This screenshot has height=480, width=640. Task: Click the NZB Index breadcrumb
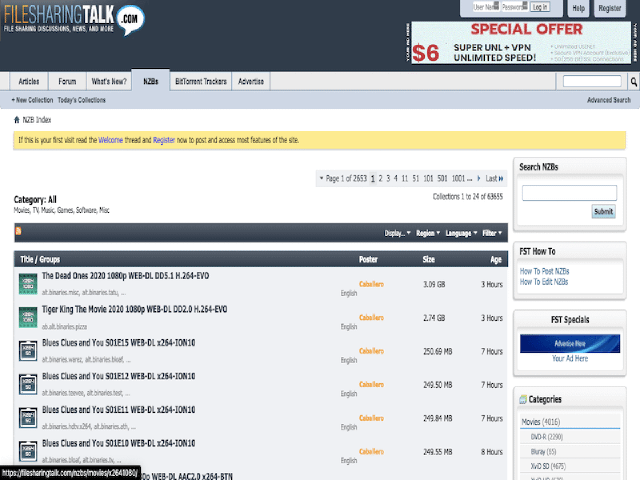(x=37, y=120)
